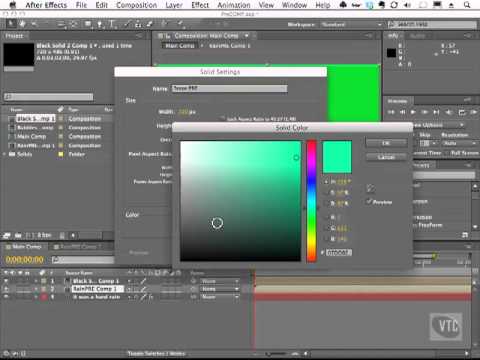Play the preview
Image resolution: width=480 pixels, height=360 pixels.
click(413, 112)
